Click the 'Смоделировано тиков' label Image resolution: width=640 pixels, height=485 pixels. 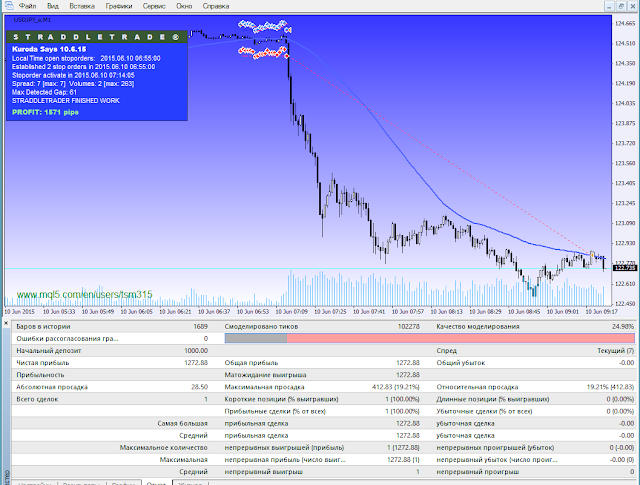[261, 326]
